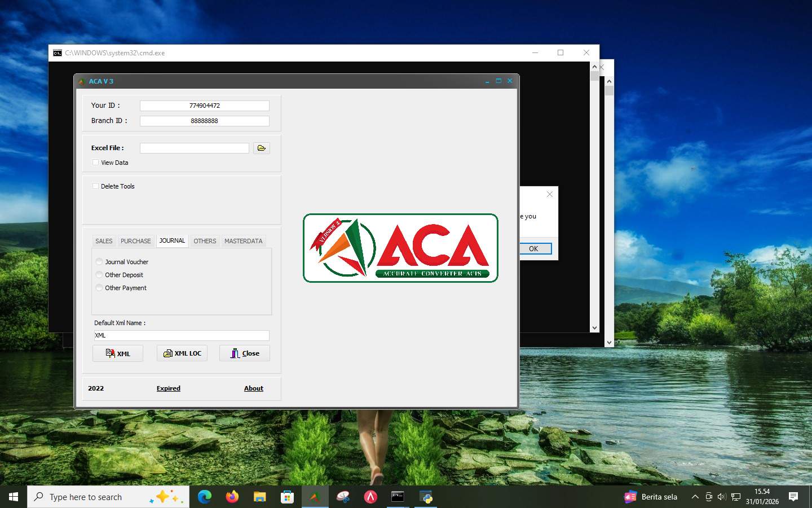Click the Expired link at the bottom

tap(168, 388)
